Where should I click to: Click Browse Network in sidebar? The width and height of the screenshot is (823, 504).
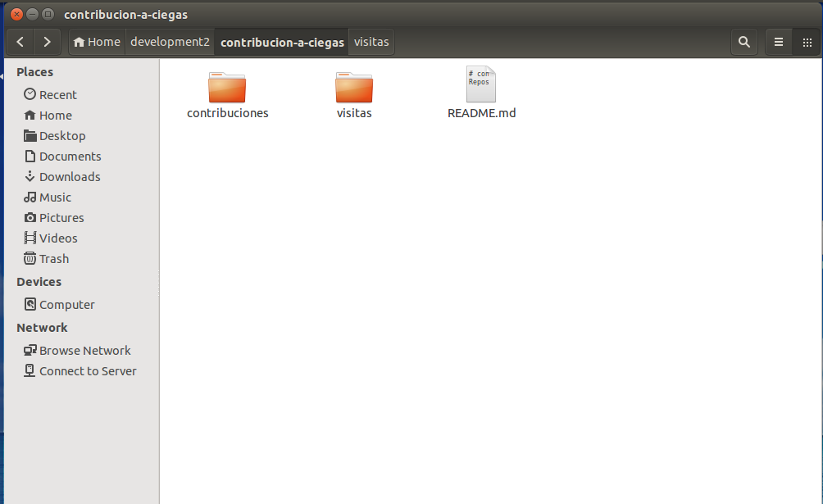pyautogui.click(x=84, y=351)
